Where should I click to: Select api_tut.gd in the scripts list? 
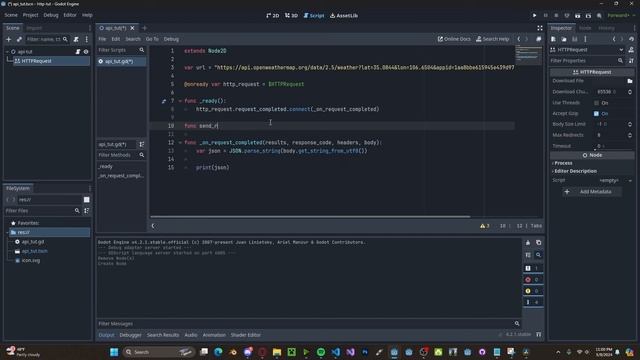[121, 61]
